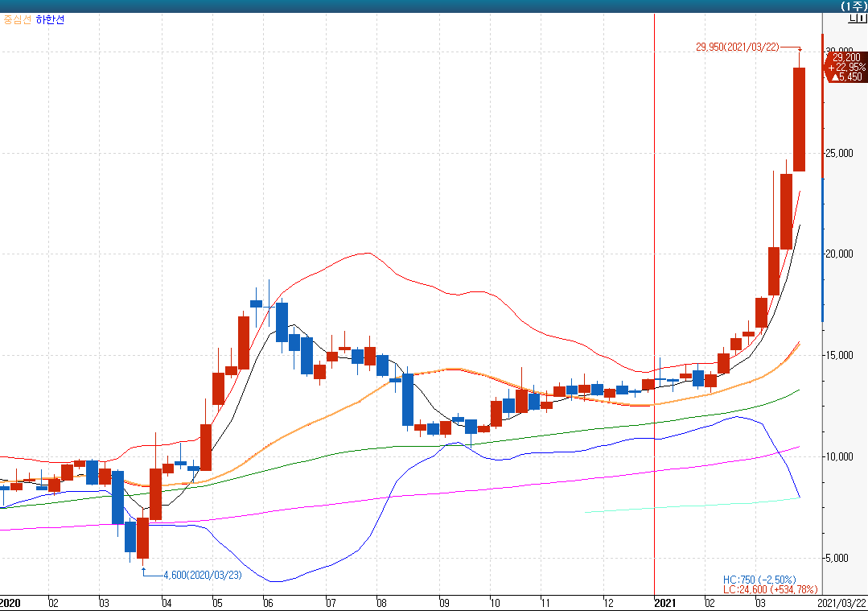Toggle the small scale icon below (1주)
Image resolution: width=868 pixels, height=611 pixels.
855,19
